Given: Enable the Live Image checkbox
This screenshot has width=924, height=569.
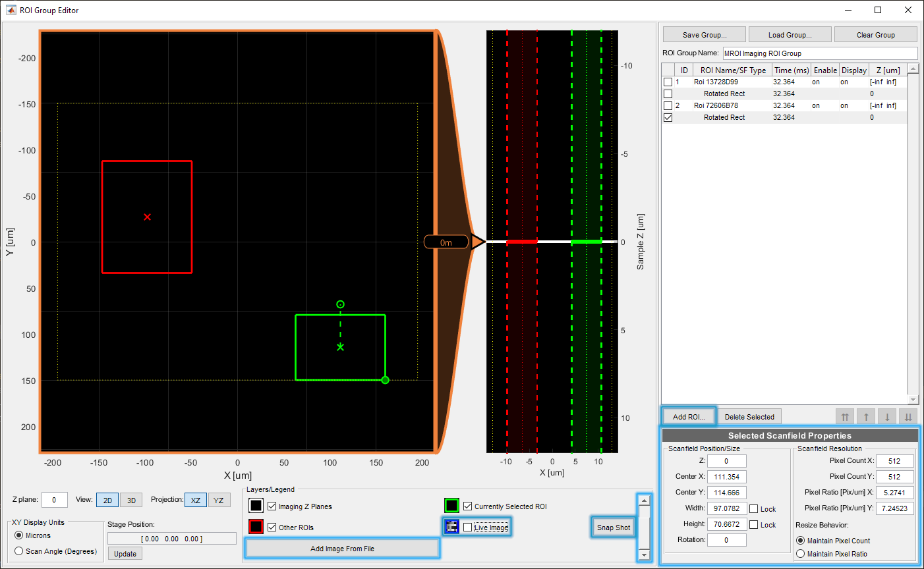Looking at the screenshot, I should coord(467,528).
